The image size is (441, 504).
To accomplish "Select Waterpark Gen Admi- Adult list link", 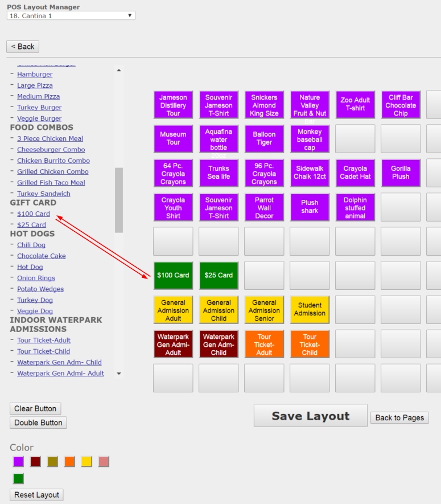I will [60, 373].
